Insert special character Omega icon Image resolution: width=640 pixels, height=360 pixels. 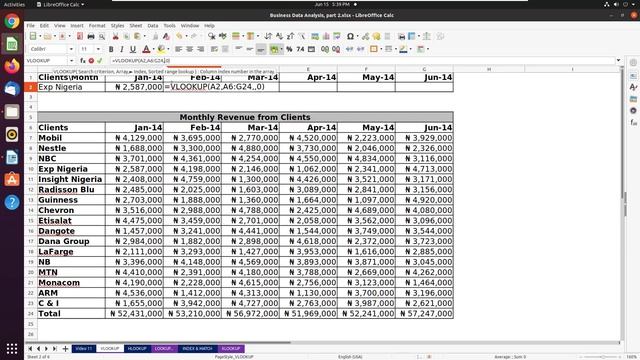point(350,36)
